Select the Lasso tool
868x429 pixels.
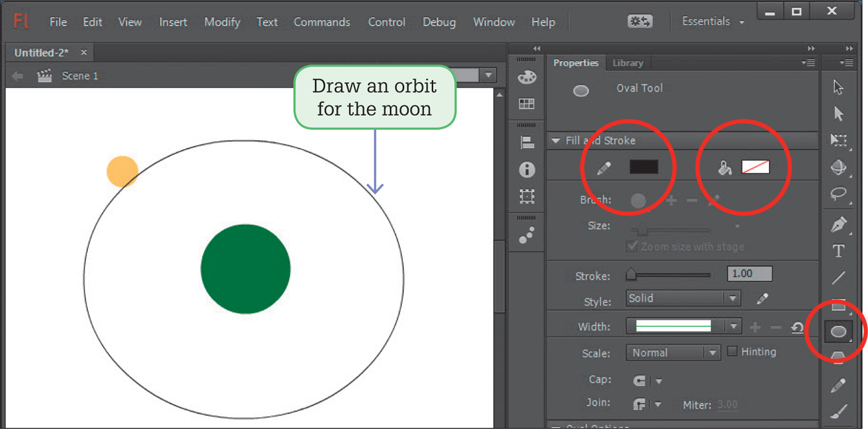point(838,194)
